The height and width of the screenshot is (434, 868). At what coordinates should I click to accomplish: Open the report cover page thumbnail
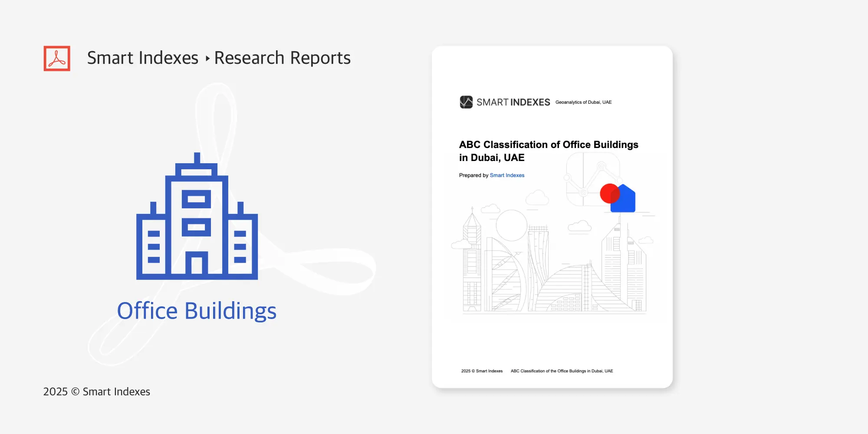(552, 217)
